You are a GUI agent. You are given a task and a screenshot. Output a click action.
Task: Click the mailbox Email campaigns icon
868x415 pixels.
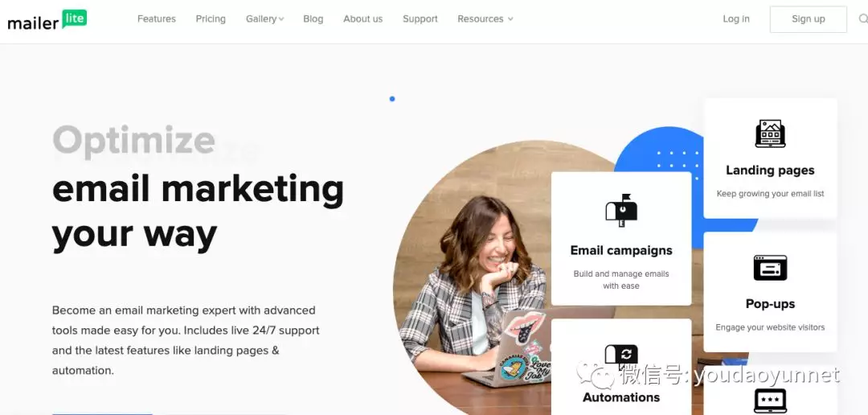coord(621,211)
